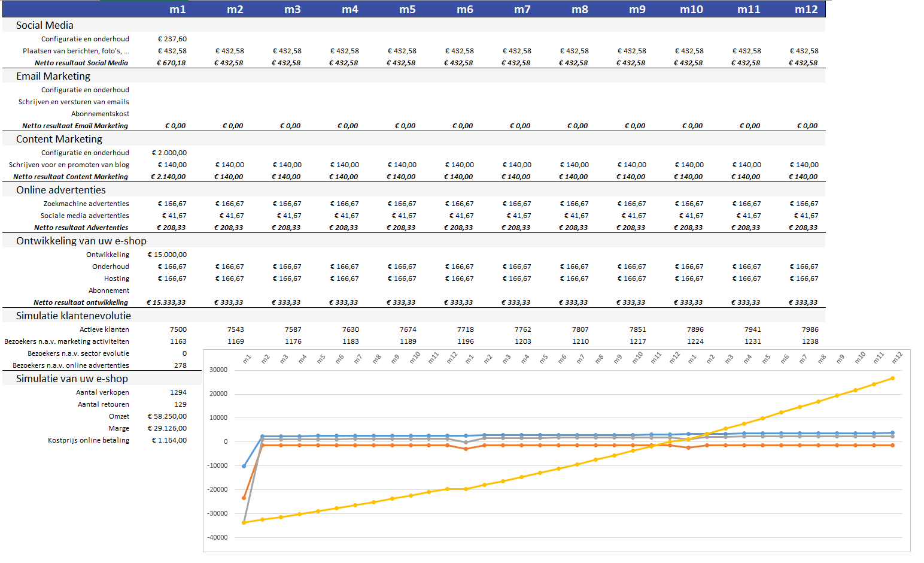This screenshot has height=563, width=924.
Task: Select the first point of orange chart line
Action: [x=244, y=498]
